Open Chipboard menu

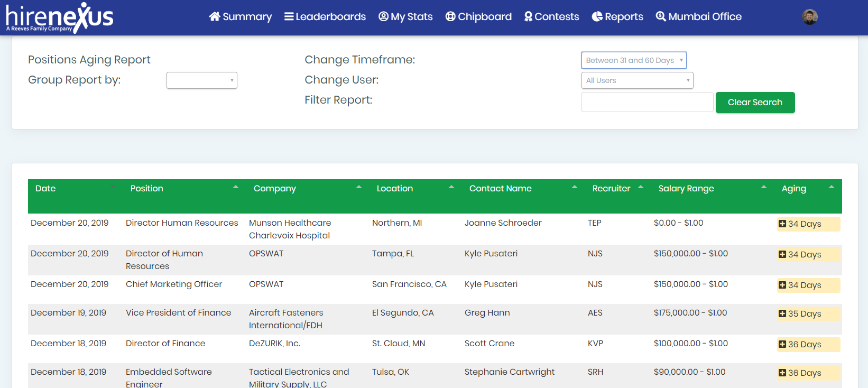(478, 16)
